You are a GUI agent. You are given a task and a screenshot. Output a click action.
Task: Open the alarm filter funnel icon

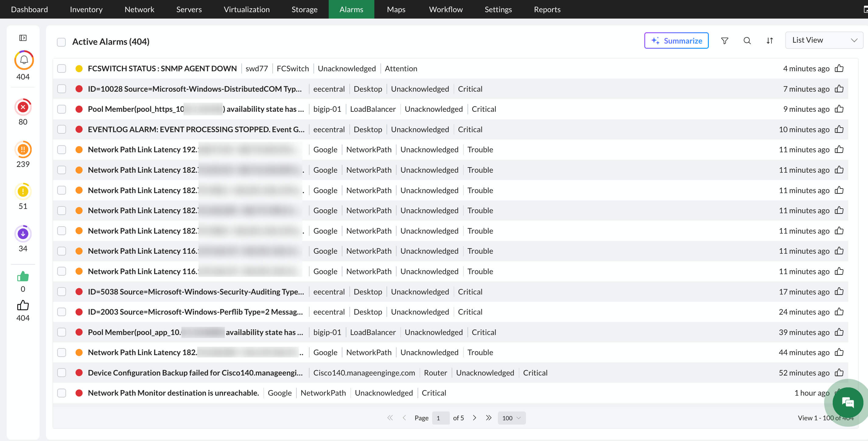click(724, 41)
